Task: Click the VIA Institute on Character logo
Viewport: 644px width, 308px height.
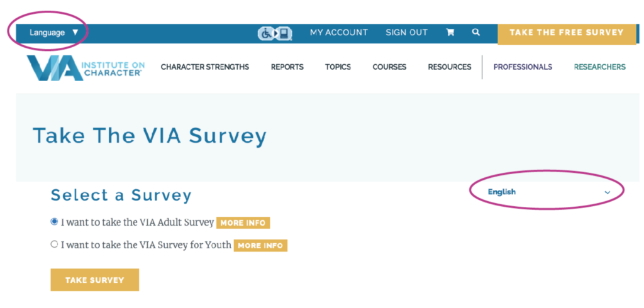Action: (x=86, y=67)
